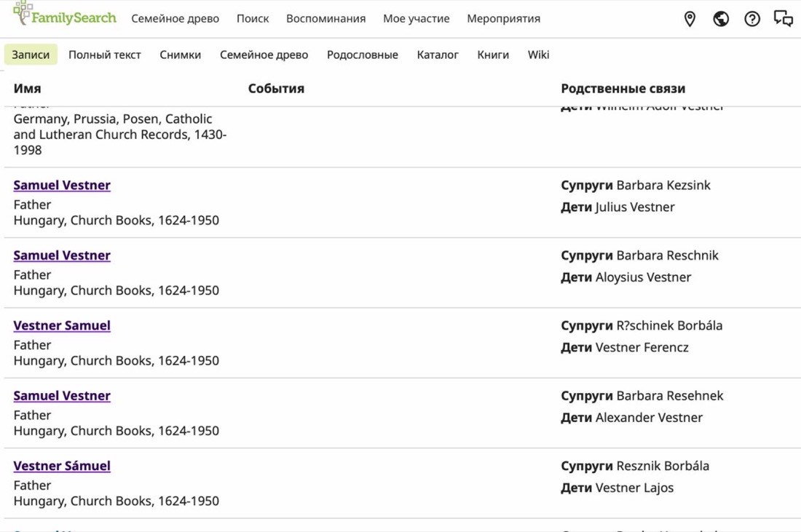Screen dimensions: 801x532
Task: Click child name Vestner Ferencz
Action: [x=642, y=348]
